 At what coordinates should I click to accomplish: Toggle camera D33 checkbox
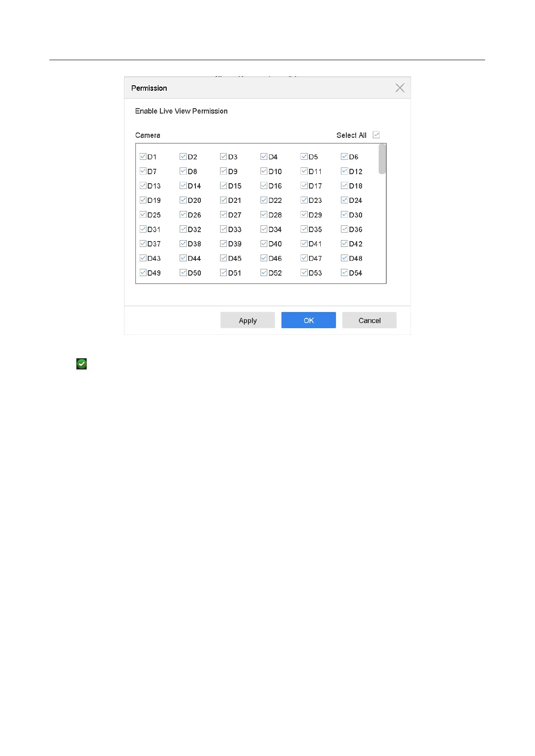pos(224,229)
